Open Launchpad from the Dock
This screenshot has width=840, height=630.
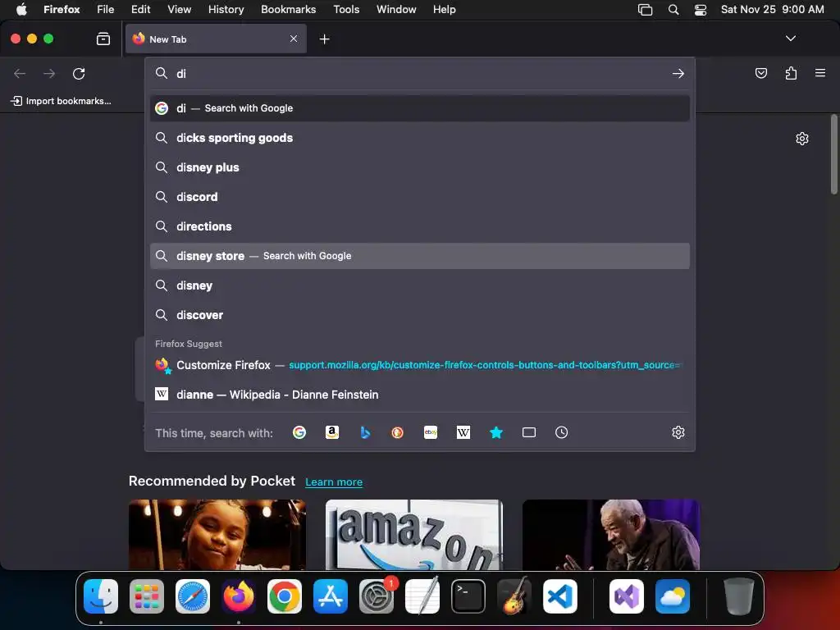(x=147, y=596)
